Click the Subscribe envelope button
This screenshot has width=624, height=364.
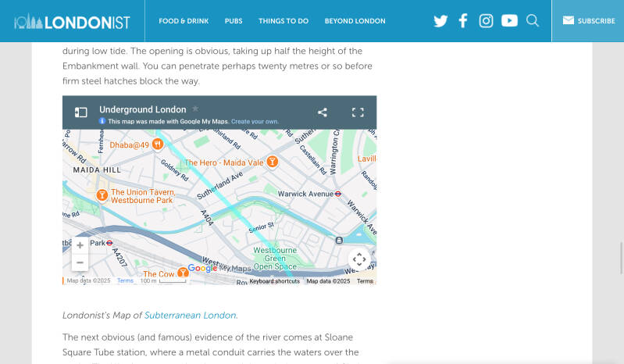[x=588, y=20]
